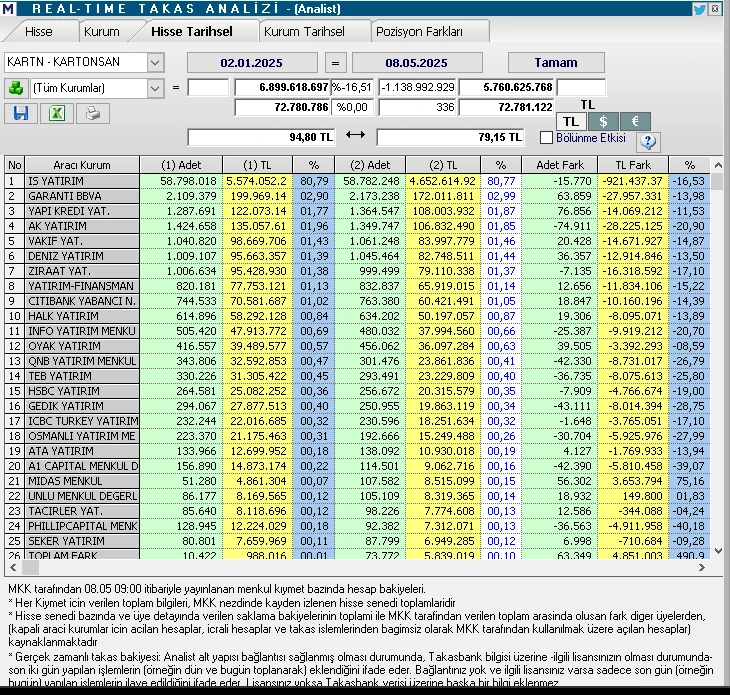Click the horizontal scroll left arrow

(x=13, y=567)
